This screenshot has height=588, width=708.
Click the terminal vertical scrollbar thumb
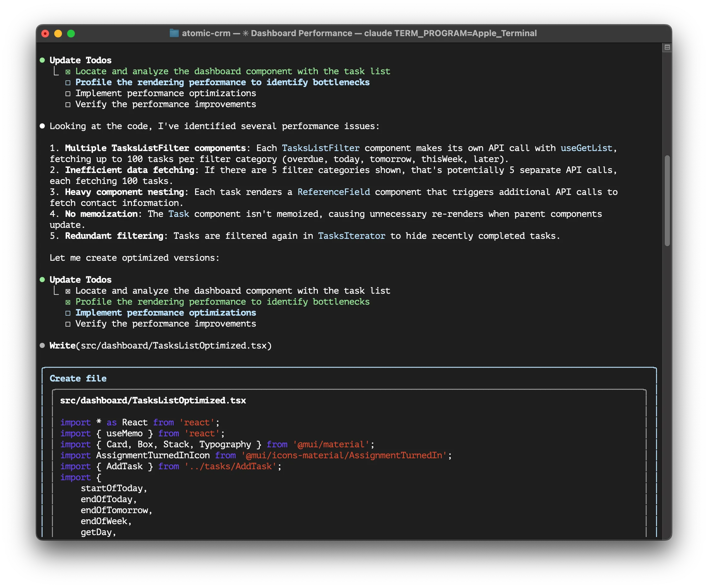(x=667, y=201)
